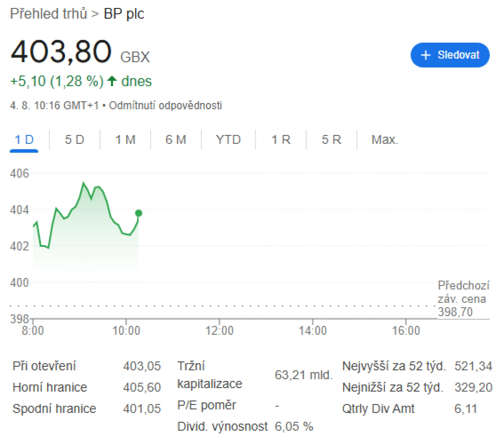Click the 402 price axis label
This screenshot has width=504, height=444.
tap(19, 246)
